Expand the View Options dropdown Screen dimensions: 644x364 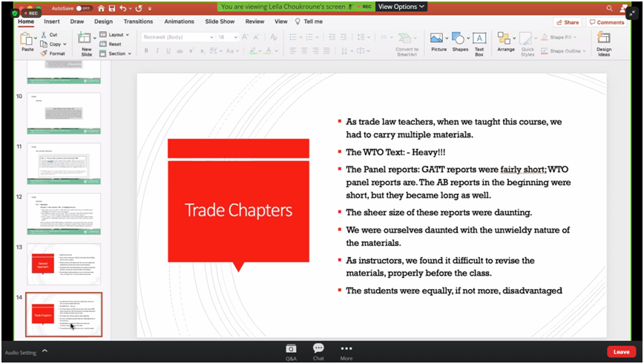pyautogui.click(x=401, y=7)
